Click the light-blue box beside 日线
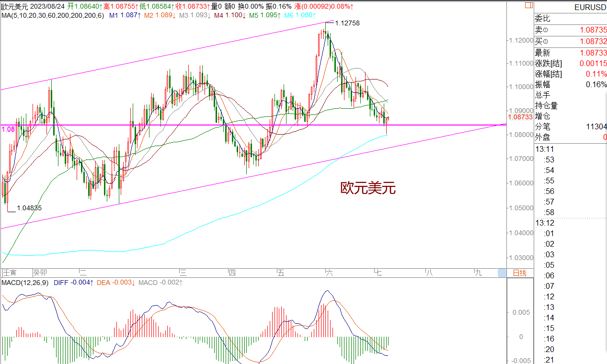Screen dimensions: 607x364 (502, 273)
